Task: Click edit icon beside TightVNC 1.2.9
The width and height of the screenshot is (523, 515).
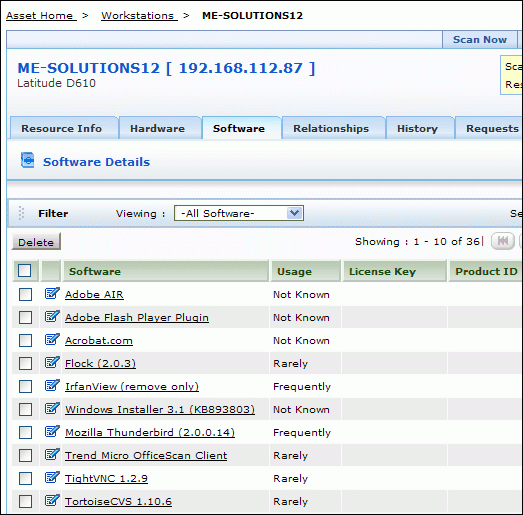Action: 52,478
